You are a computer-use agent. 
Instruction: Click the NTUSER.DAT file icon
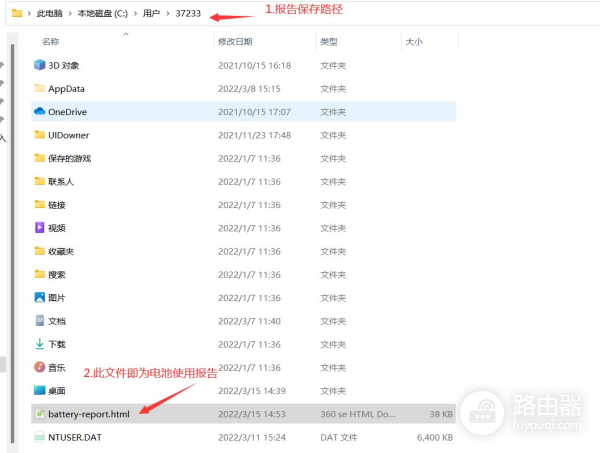coord(39,437)
